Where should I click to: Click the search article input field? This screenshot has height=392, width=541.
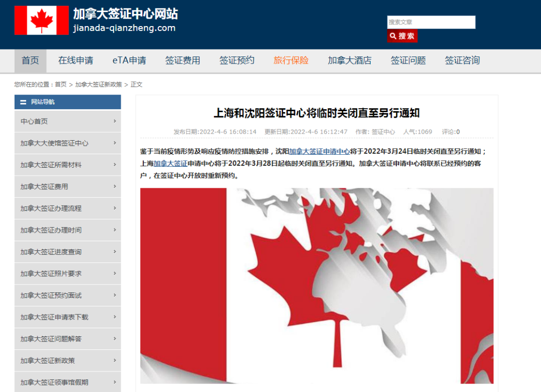[431, 22]
